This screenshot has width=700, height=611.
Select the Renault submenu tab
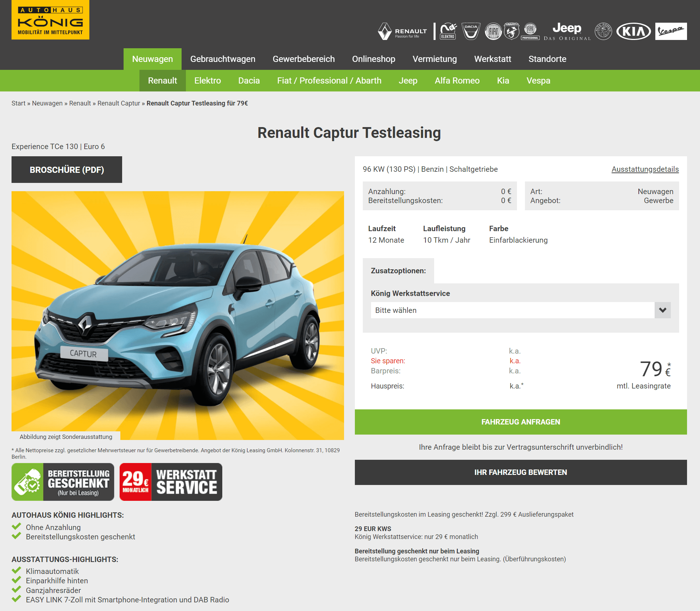(162, 81)
